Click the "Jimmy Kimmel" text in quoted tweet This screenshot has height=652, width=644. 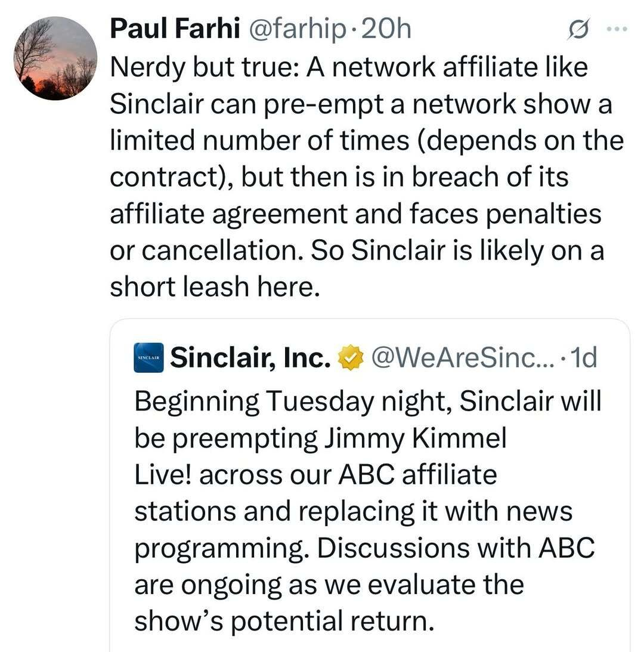(x=414, y=438)
